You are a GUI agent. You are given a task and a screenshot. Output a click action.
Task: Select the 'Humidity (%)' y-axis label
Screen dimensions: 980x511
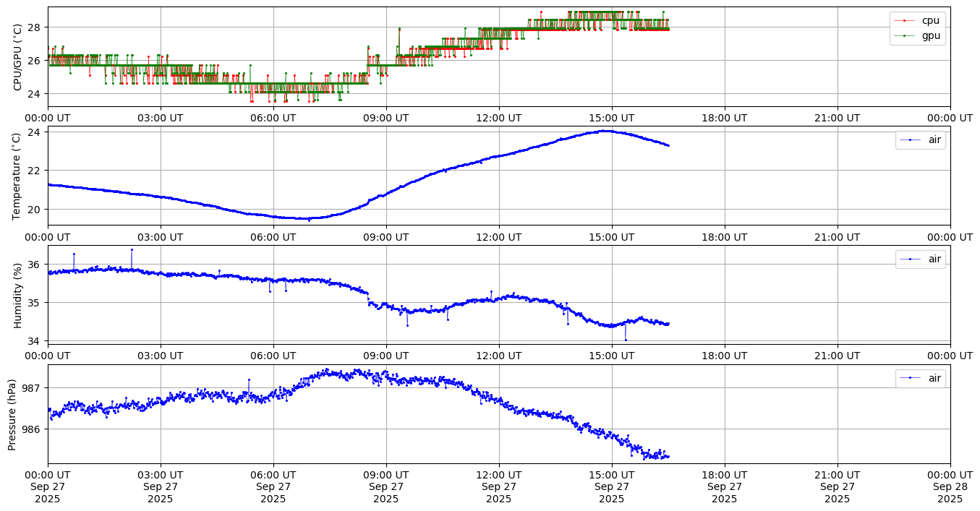coord(18,295)
